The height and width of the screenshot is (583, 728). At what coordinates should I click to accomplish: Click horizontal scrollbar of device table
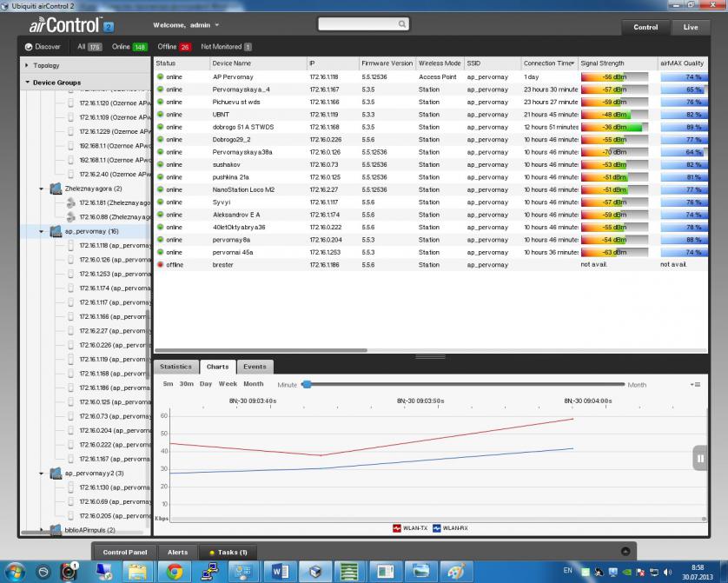click(x=261, y=350)
